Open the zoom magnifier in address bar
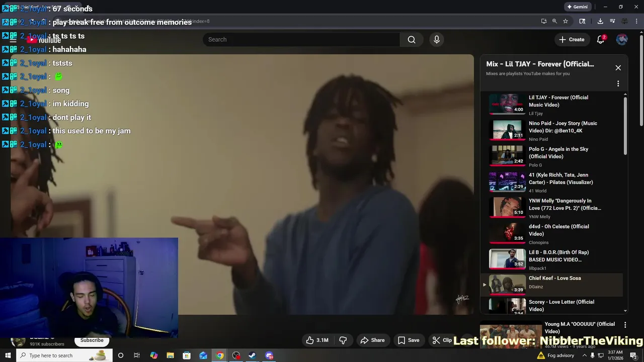 (554, 21)
